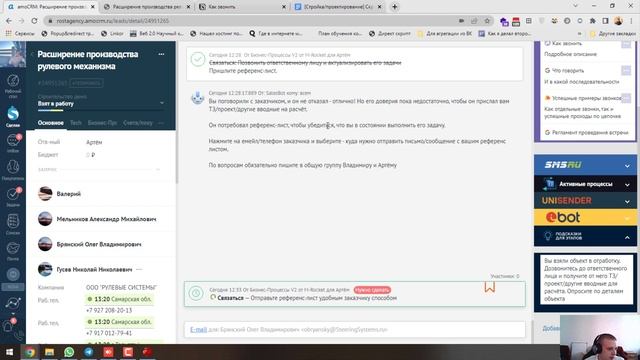The image size is (640, 360).
Task: Open the lead's three-dots menu beside the title
Action: click(x=161, y=54)
